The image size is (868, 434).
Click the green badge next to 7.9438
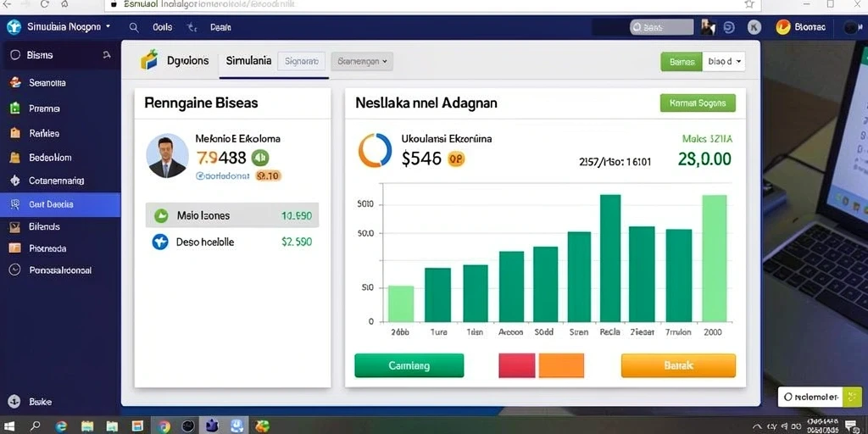[260, 158]
